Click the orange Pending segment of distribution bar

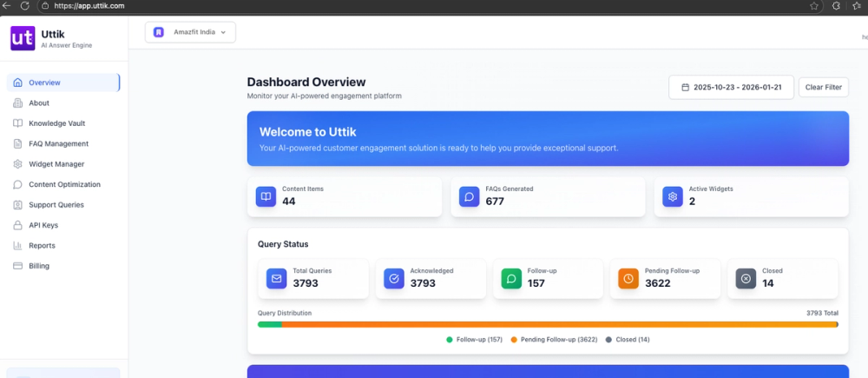pyautogui.click(x=559, y=324)
